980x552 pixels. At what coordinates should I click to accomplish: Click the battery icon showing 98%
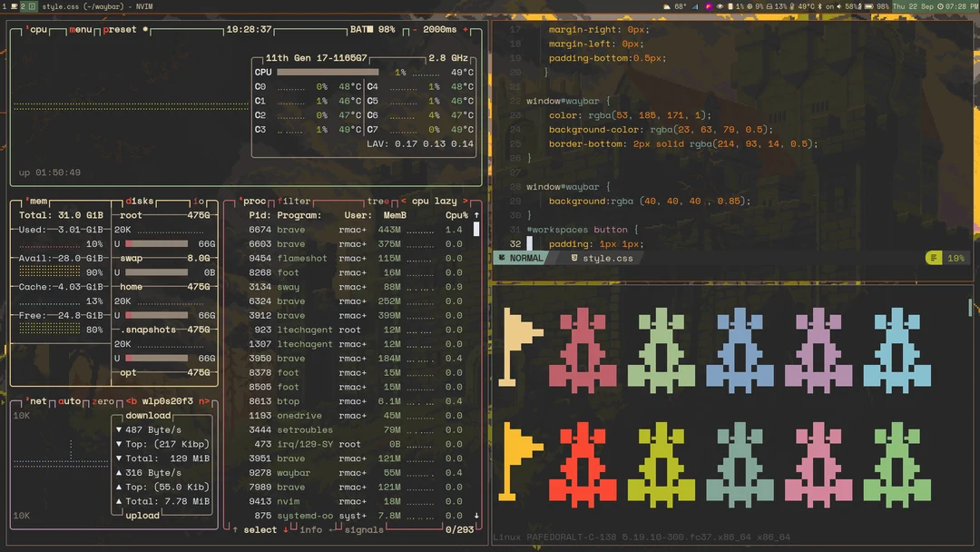tap(868, 5)
